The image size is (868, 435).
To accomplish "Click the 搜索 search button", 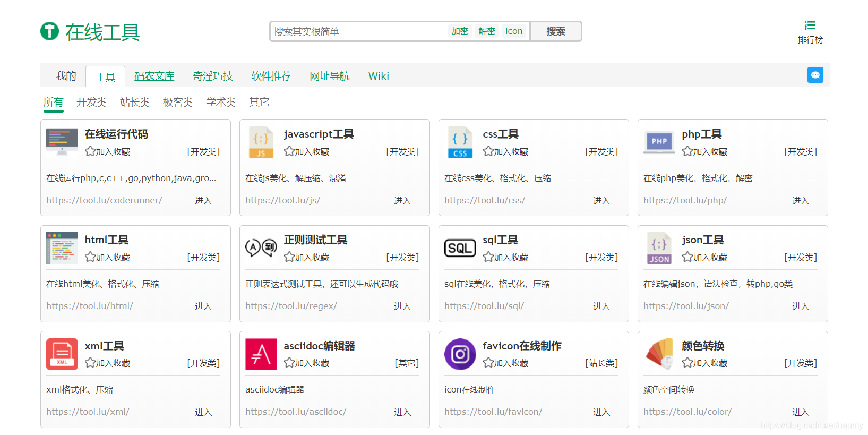I will click(x=556, y=31).
